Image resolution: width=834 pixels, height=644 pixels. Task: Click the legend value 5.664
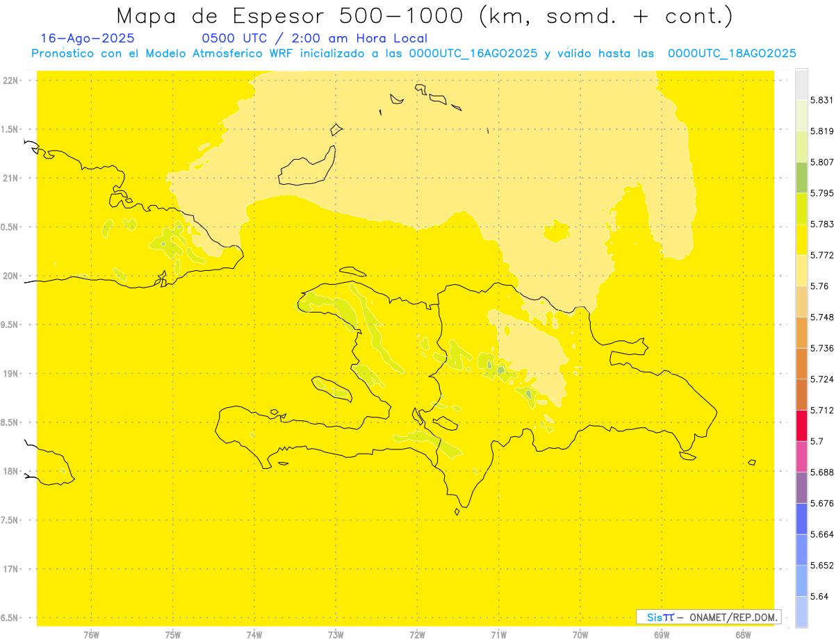822,534
